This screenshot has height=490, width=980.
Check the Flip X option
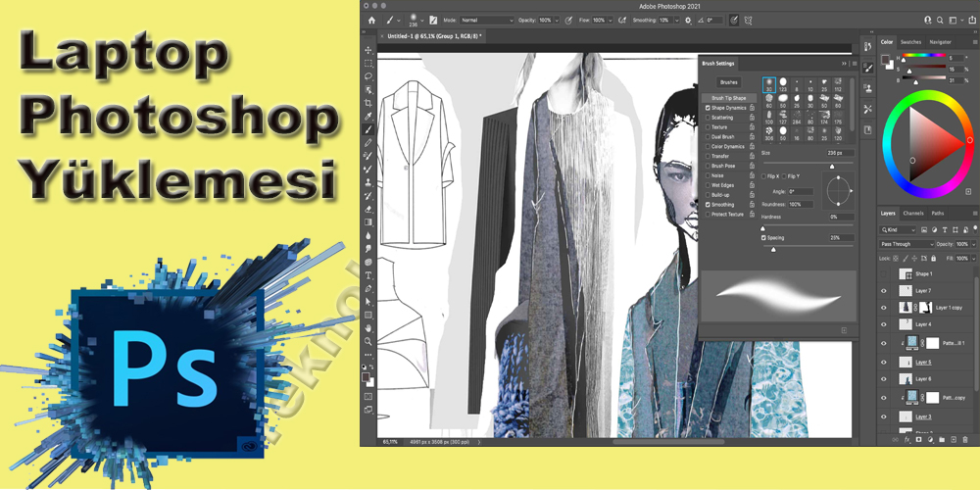pos(764,175)
